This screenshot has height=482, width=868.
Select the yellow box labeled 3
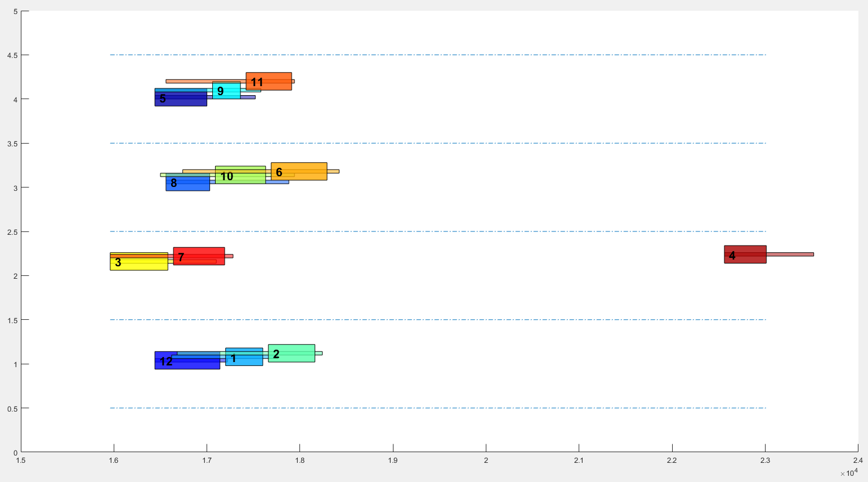pyautogui.click(x=139, y=261)
